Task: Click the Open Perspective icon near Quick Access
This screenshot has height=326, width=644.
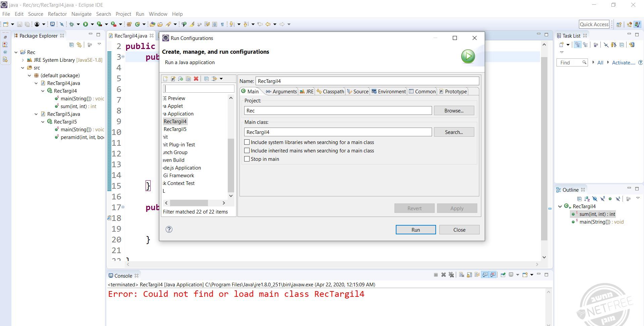Action: coord(619,24)
